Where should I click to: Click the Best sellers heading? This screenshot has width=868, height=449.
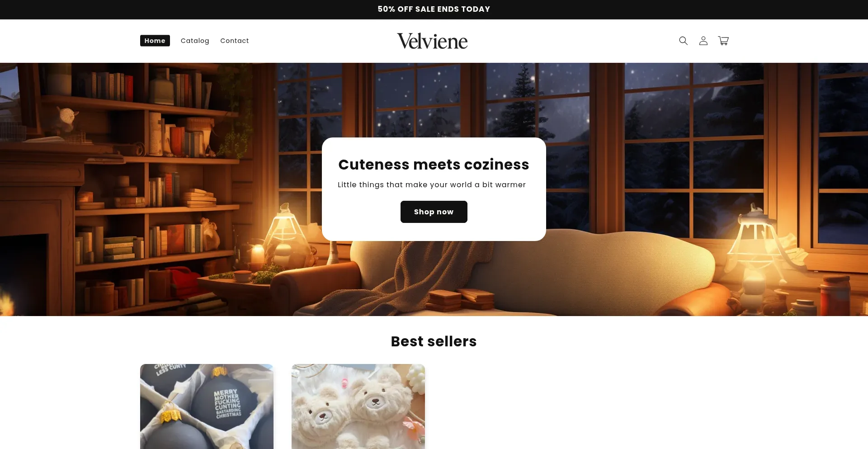[x=434, y=341]
